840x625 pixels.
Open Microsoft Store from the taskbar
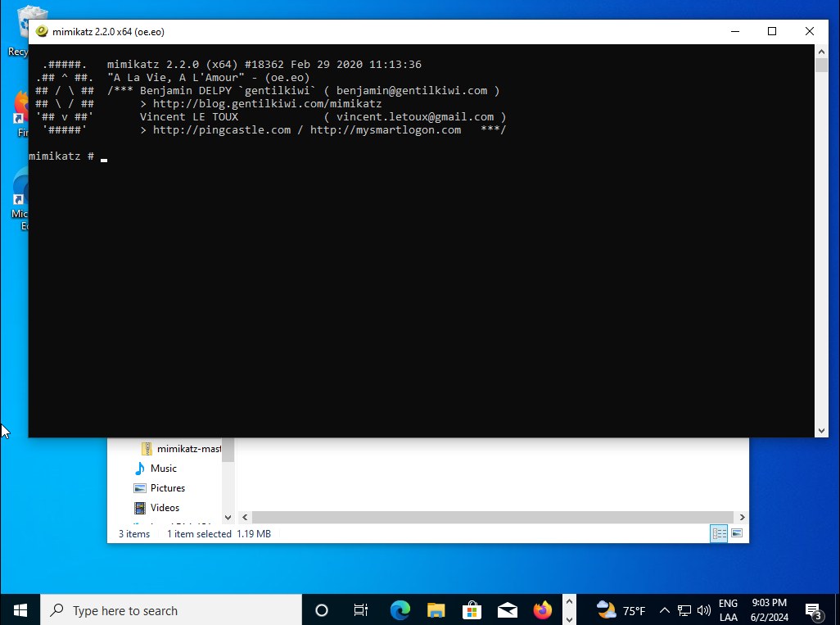tap(472, 609)
